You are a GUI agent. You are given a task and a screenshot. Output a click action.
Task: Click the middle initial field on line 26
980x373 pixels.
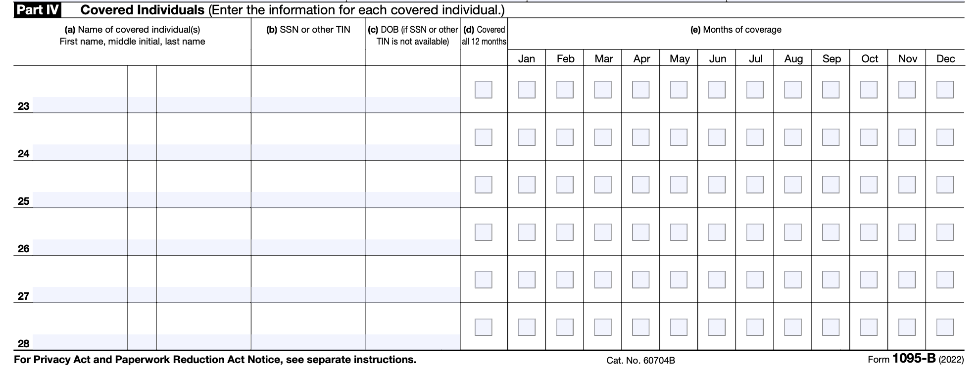pyautogui.click(x=142, y=247)
